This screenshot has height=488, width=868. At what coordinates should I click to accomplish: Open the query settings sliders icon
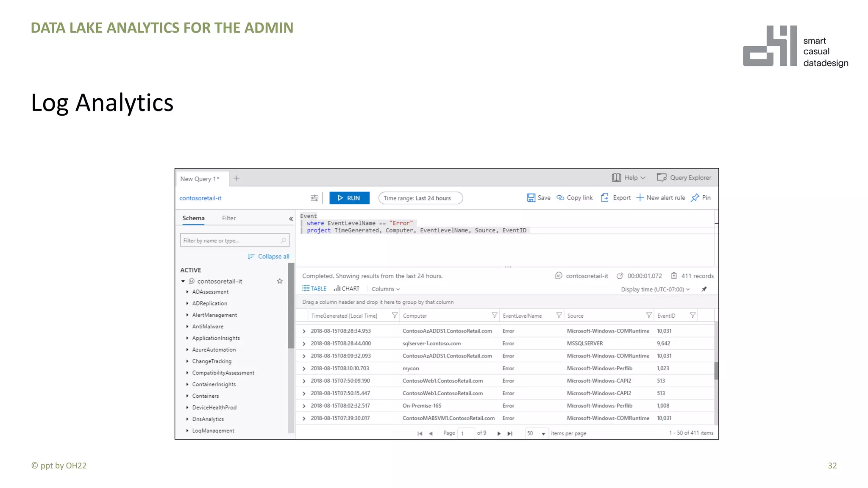click(x=314, y=198)
